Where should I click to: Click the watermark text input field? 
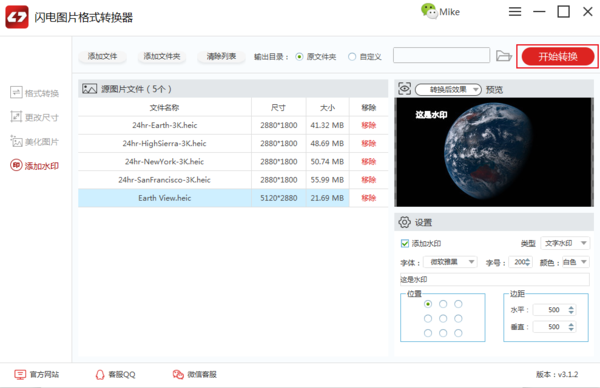(x=494, y=279)
